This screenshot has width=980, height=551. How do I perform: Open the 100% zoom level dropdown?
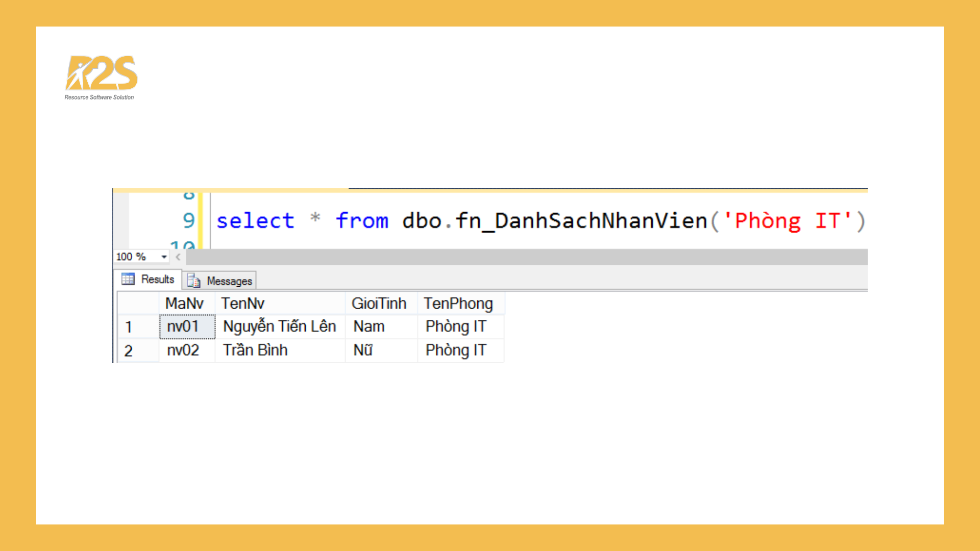[163, 257]
